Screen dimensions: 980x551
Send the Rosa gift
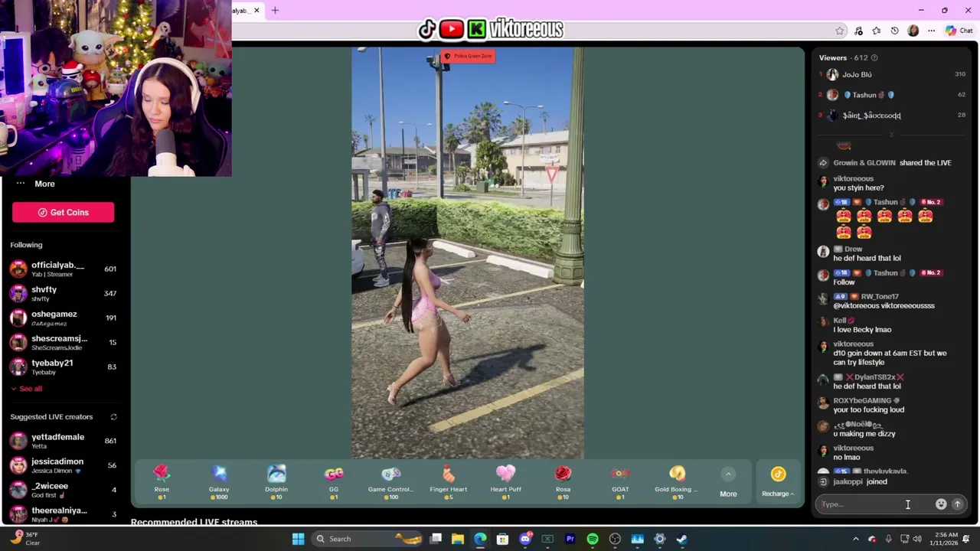tap(563, 482)
